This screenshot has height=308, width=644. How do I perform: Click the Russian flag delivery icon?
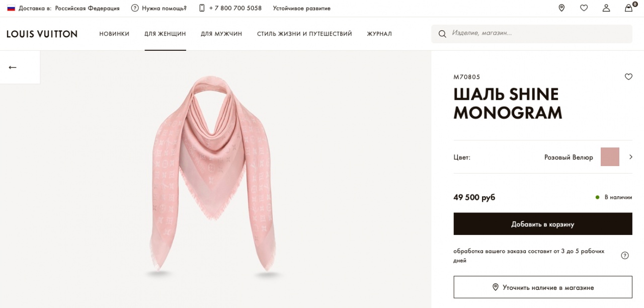(11, 8)
